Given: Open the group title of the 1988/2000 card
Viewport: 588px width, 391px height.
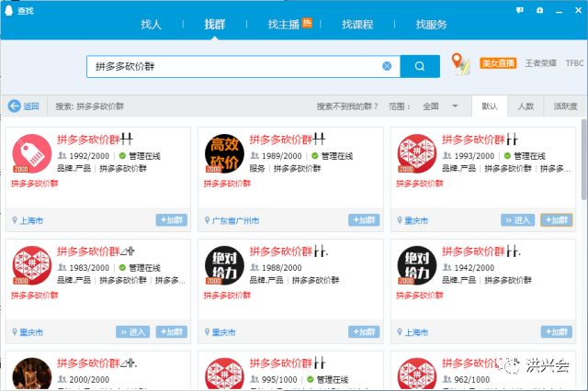Looking at the screenshot, I should (288, 251).
